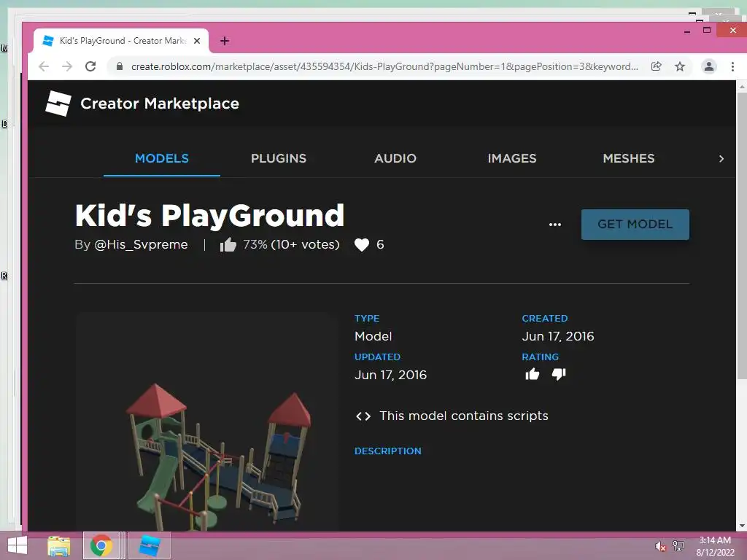Switch to the Audio tab
This screenshot has width=747, height=560.
click(395, 158)
